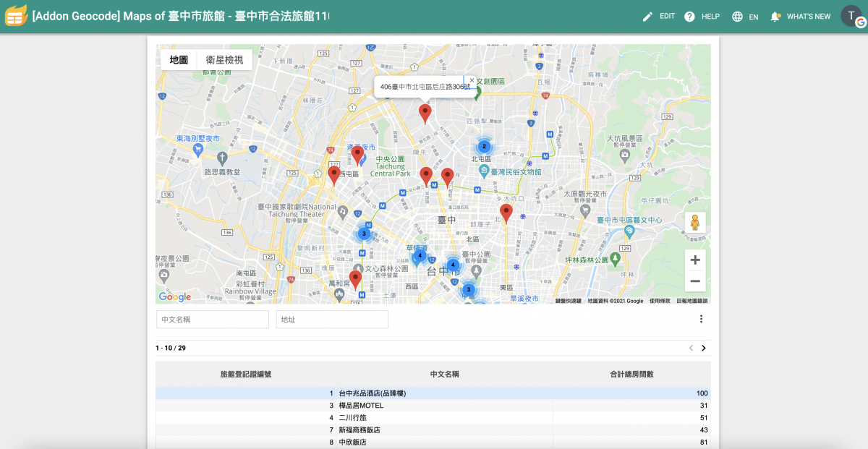Viewport: 868px width, 449px height.
Task: Focus the 地址 filter field
Action: click(332, 319)
